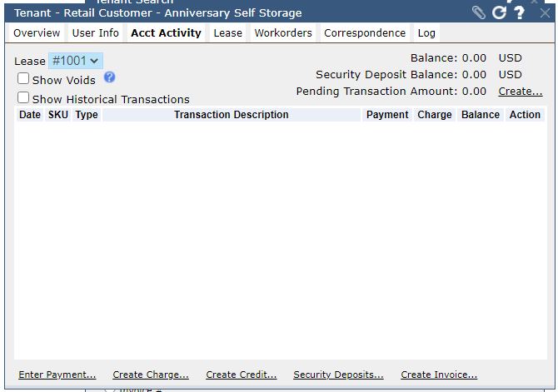Click the Create... pending transaction link

[x=521, y=92]
